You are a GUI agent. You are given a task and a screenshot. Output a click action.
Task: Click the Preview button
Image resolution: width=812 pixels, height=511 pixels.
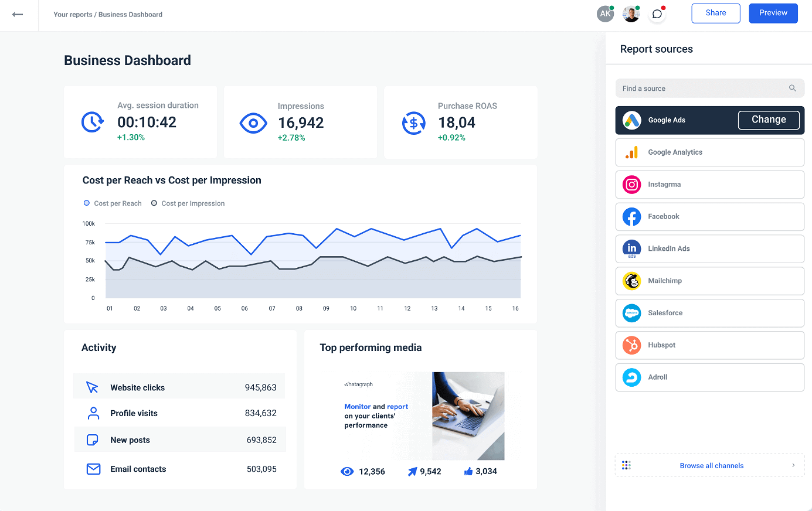[x=773, y=13]
